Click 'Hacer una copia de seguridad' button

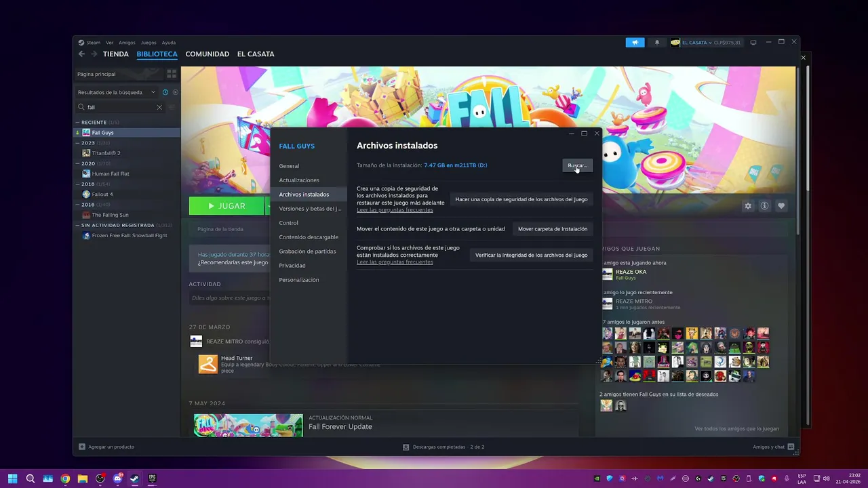click(x=521, y=199)
